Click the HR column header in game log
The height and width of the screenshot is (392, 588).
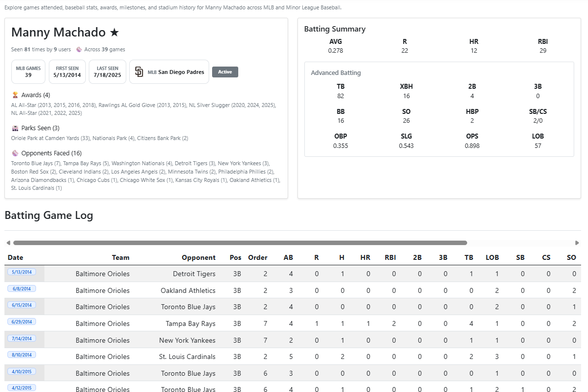365,257
